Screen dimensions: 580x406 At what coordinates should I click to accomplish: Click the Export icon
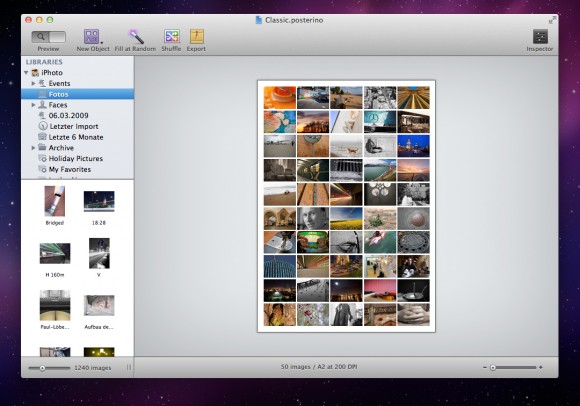(x=196, y=37)
